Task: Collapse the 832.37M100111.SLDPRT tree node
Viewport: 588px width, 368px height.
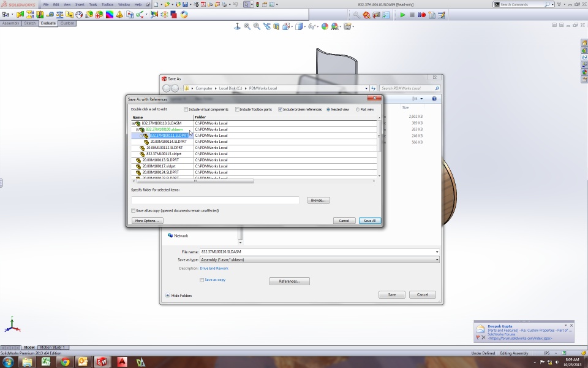Action: coord(141,136)
